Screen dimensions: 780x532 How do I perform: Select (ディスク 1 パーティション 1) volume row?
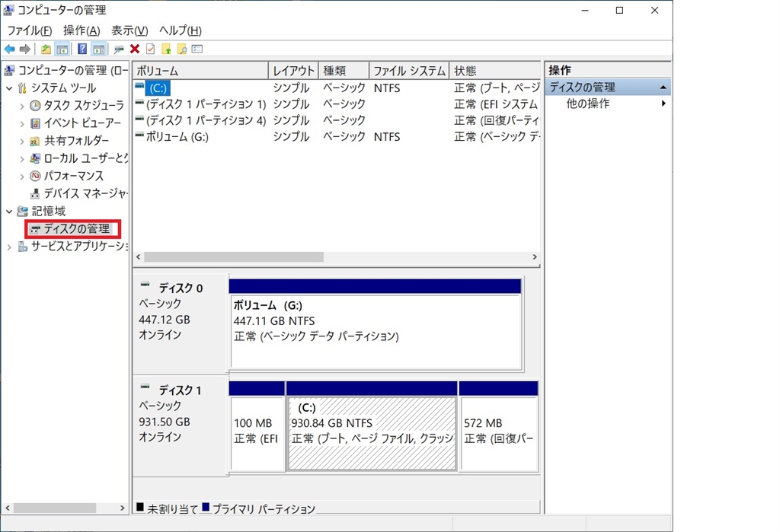tap(337, 104)
